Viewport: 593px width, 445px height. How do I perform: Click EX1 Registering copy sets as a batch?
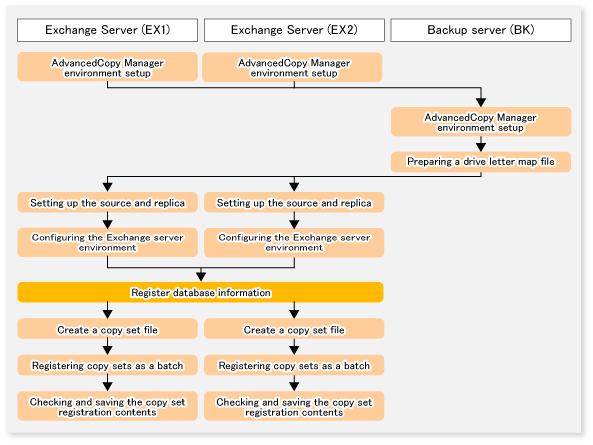pyautogui.click(x=107, y=365)
